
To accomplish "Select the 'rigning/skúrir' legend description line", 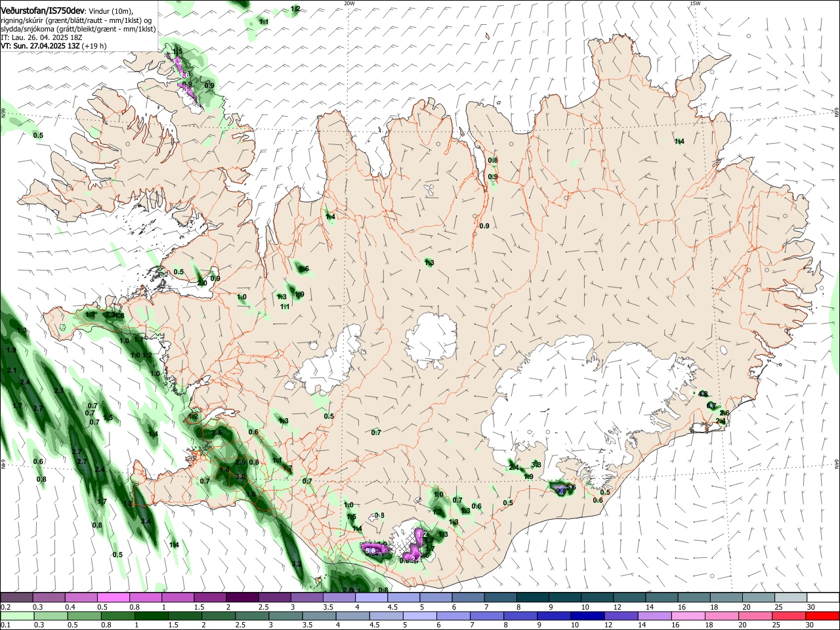I will click(76, 20).
